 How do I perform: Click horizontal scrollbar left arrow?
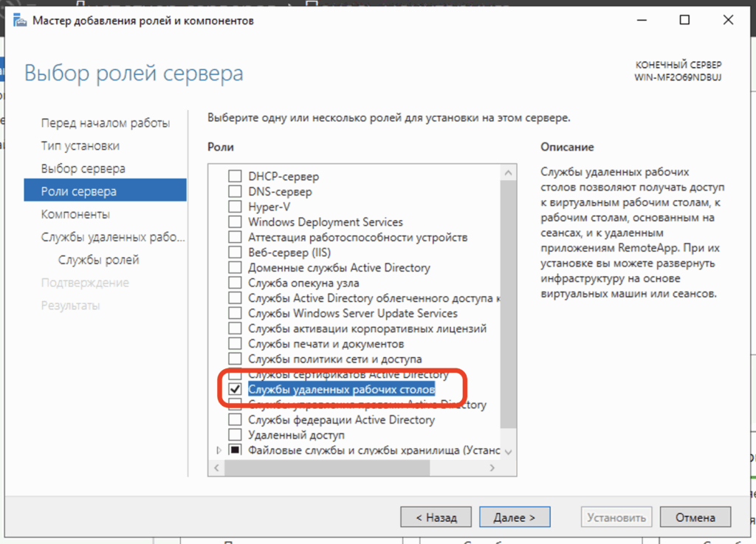tap(216, 468)
